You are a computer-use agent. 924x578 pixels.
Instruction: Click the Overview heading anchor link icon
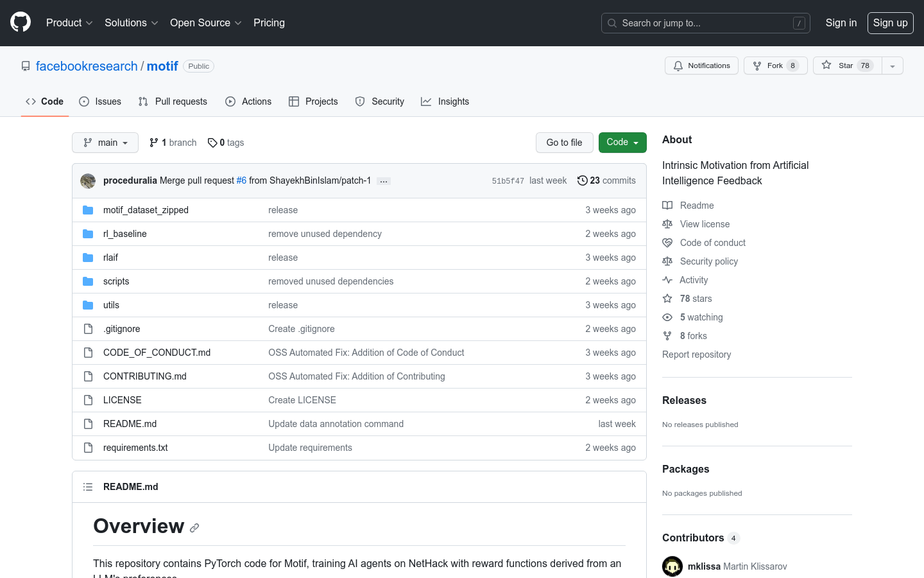(194, 528)
